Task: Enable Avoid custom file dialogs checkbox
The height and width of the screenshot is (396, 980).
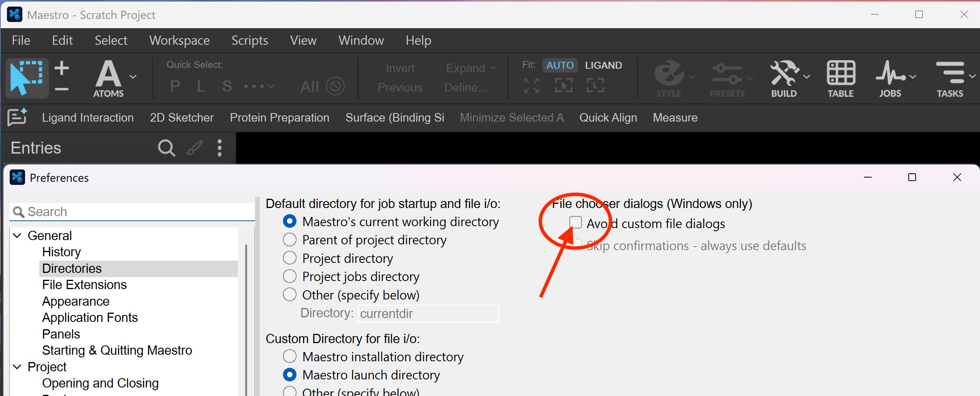Action: pyautogui.click(x=576, y=222)
